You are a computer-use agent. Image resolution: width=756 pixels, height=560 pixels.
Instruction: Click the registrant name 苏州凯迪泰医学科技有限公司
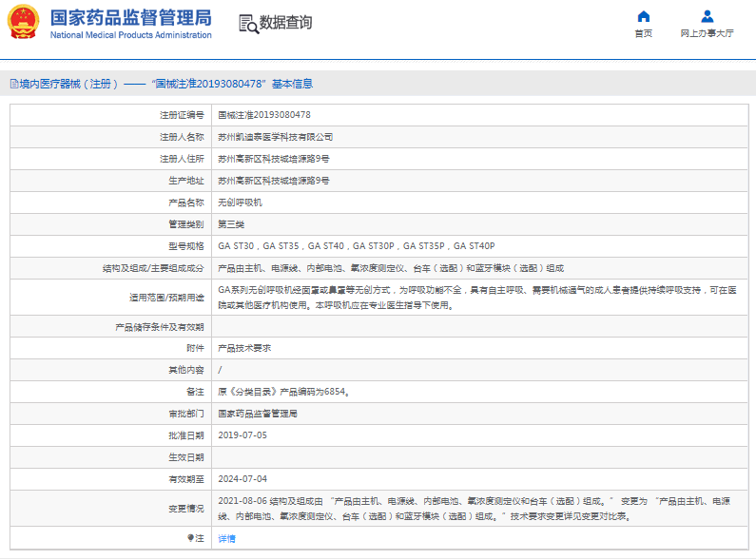point(276,137)
